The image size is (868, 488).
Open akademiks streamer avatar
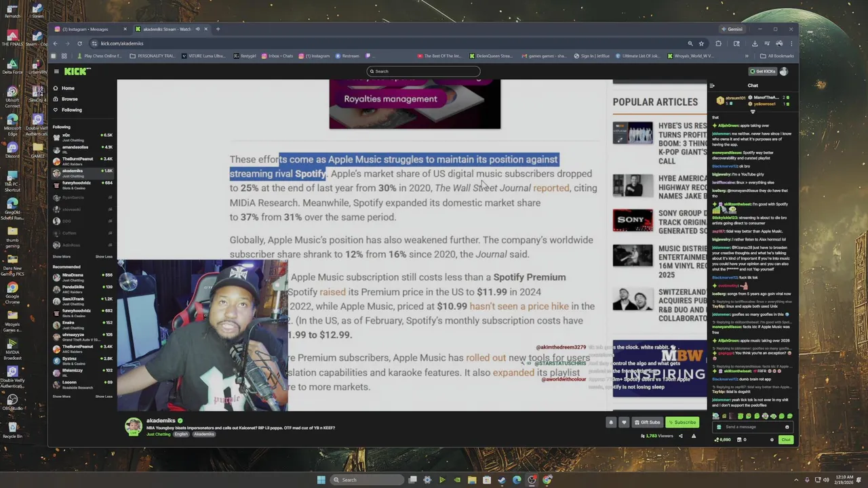[134, 426]
